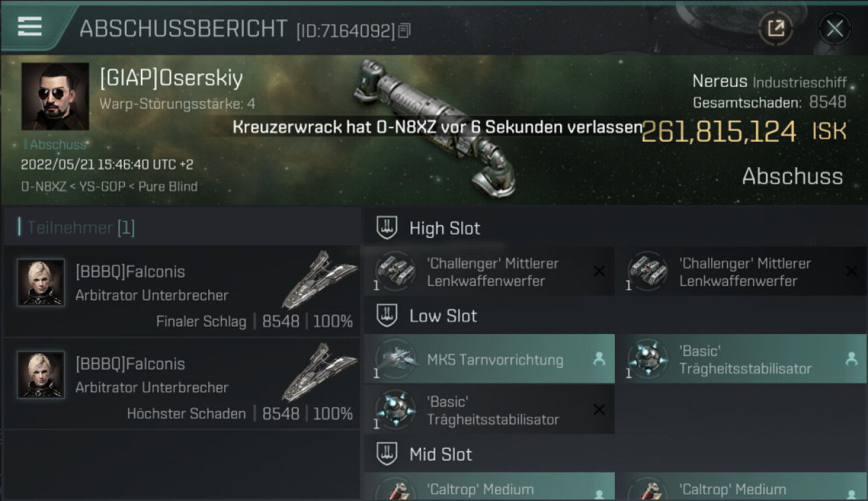Open the Teilnehmer [1] tab

point(79,228)
